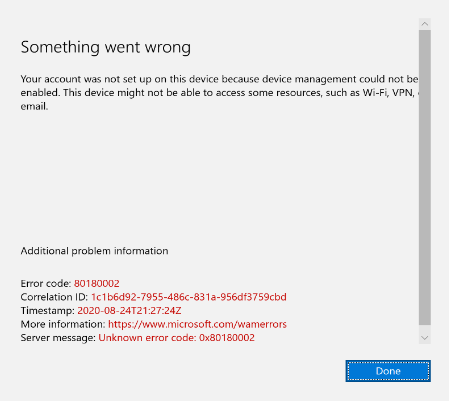This screenshot has width=449, height=401.
Task: Click the paragraph line starting enabled. This device
Action: point(219,93)
